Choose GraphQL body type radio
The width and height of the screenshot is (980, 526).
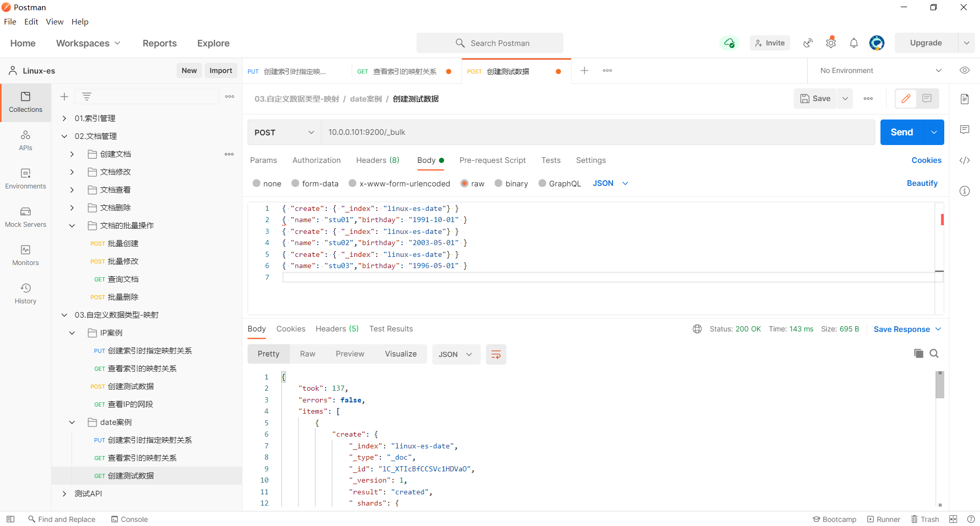543,183
